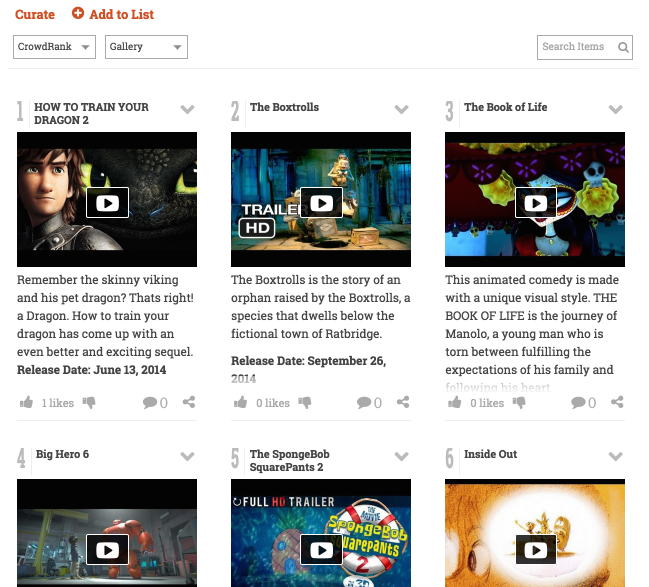Screen dimensions: 649x587
Task: Open comments for The Book of Life
Action: (578, 402)
